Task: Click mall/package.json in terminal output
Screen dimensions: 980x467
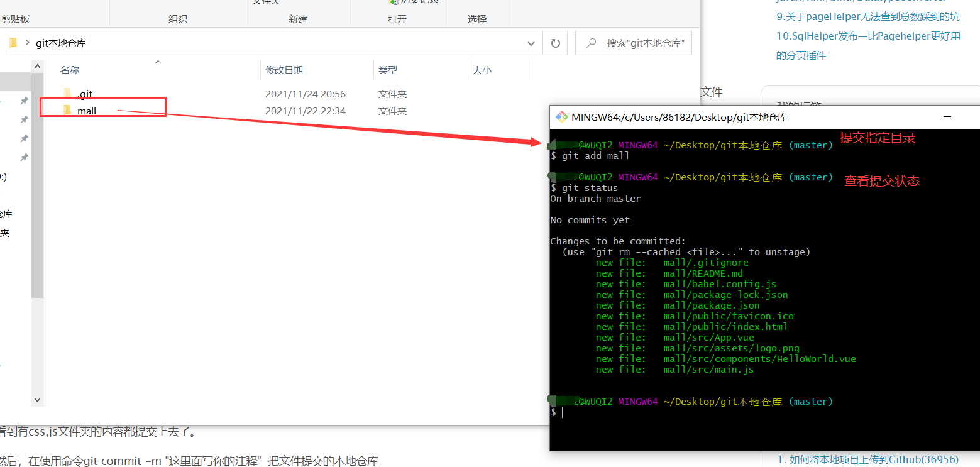Action: point(712,305)
